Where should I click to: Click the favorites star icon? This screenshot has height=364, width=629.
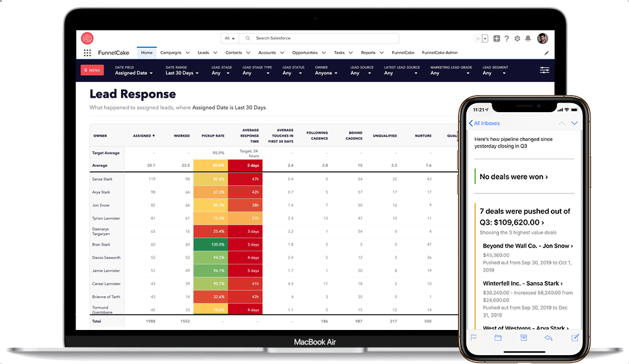[477, 38]
